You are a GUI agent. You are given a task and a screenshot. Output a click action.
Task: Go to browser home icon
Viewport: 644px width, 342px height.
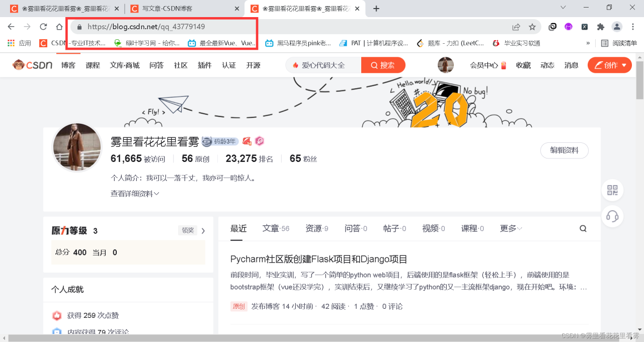(x=59, y=27)
